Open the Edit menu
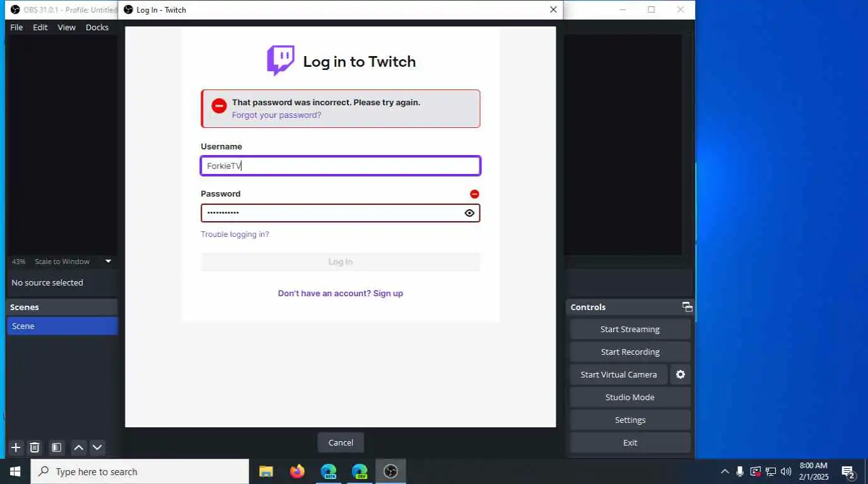 40,27
